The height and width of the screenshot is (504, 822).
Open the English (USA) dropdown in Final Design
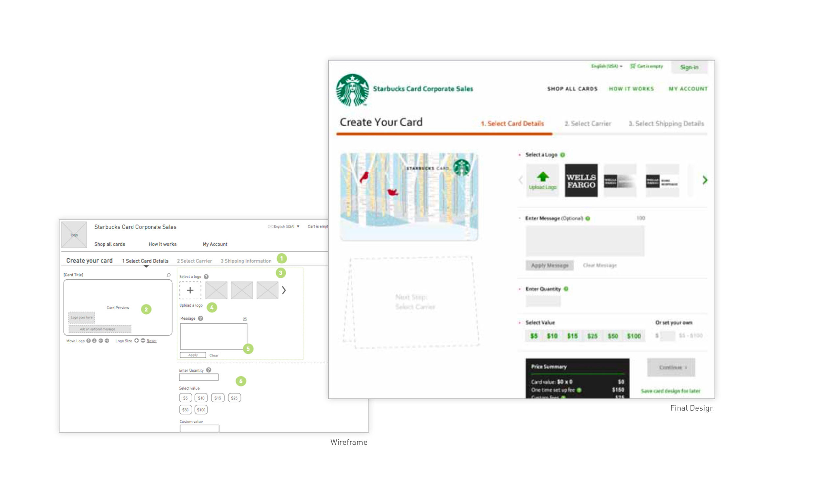607,66
